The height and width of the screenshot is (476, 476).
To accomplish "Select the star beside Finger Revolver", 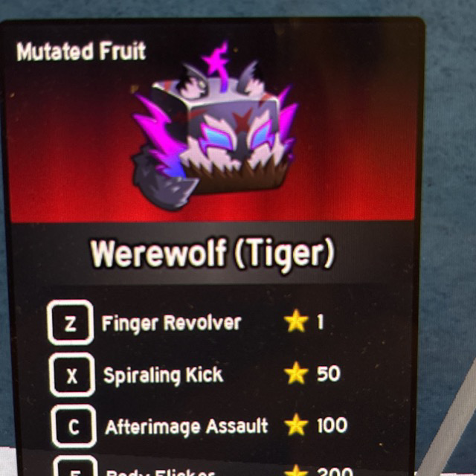I will coord(296,321).
